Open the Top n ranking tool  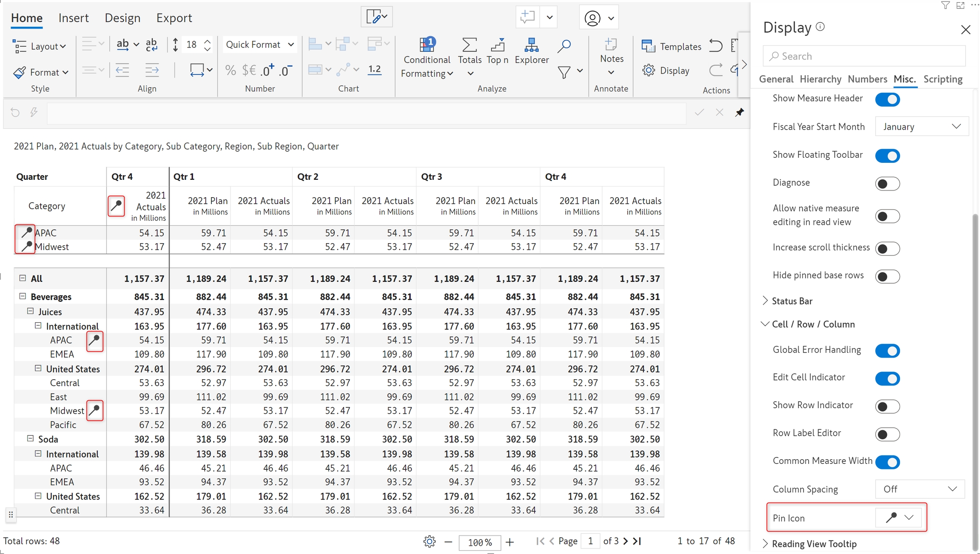497,45
